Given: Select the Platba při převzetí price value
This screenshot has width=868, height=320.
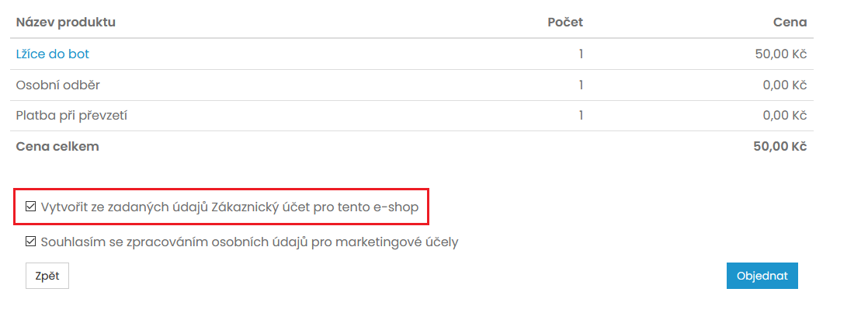Looking at the screenshot, I should point(784,116).
